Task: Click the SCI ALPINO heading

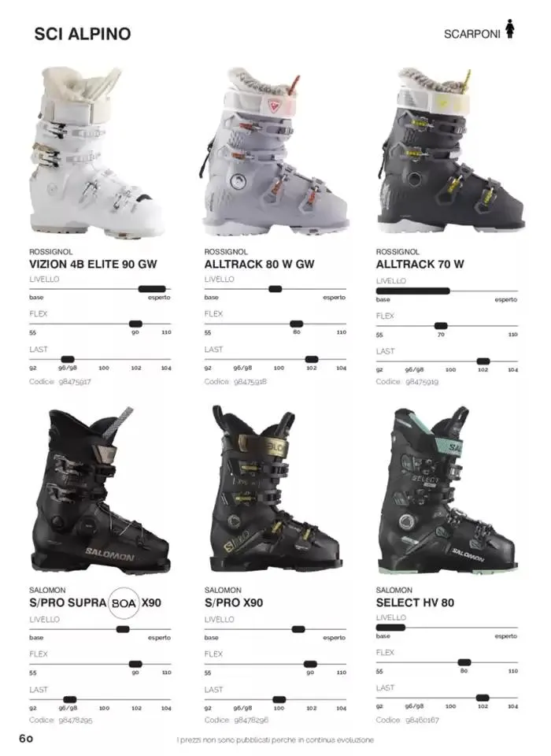Action: 83,34
